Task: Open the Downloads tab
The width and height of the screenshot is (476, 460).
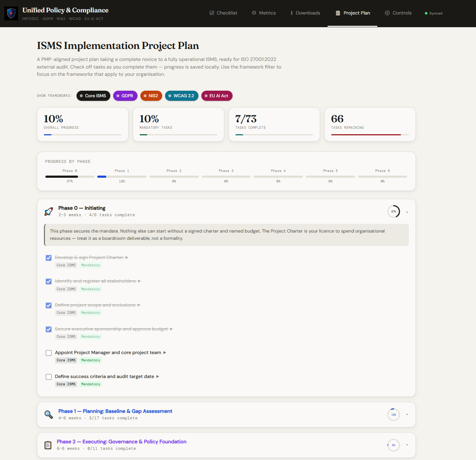Action: 305,13
